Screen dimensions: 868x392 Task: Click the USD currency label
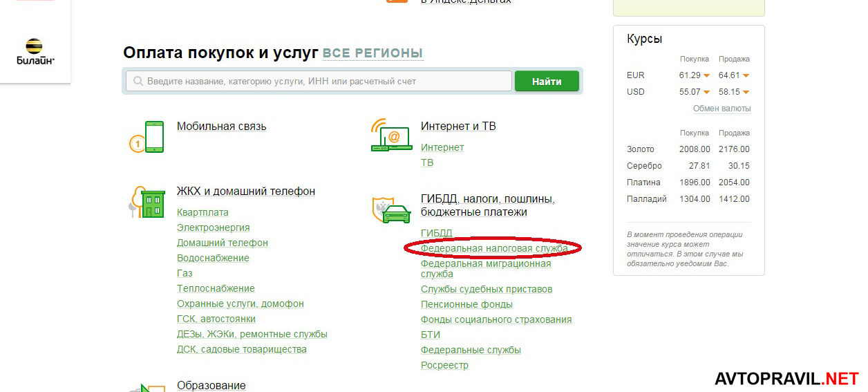636,92
